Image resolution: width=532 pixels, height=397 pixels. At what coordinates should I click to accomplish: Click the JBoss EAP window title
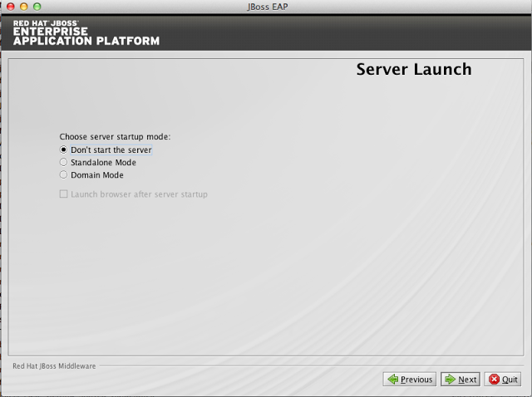[268, 7]
